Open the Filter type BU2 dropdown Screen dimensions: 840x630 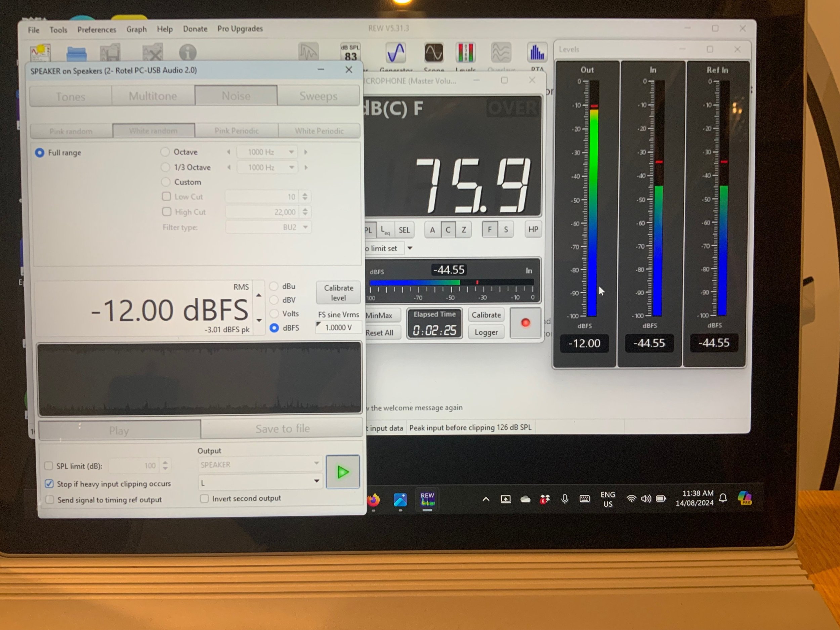(x=305, y=227)
